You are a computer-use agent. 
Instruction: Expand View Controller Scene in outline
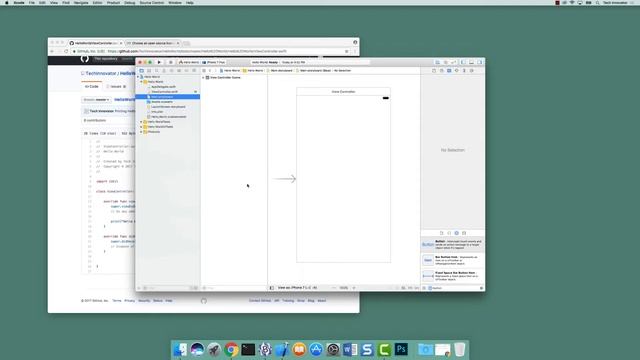point(203,78)
